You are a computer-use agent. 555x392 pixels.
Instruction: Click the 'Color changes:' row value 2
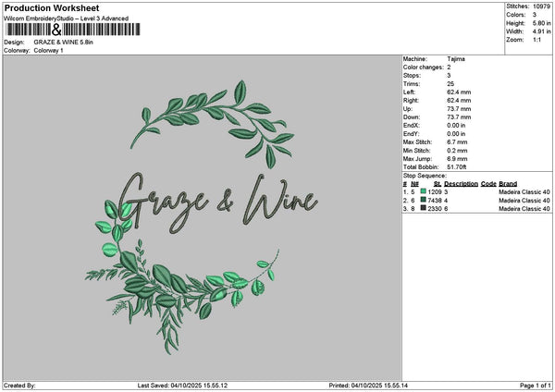tap(449, 67)
